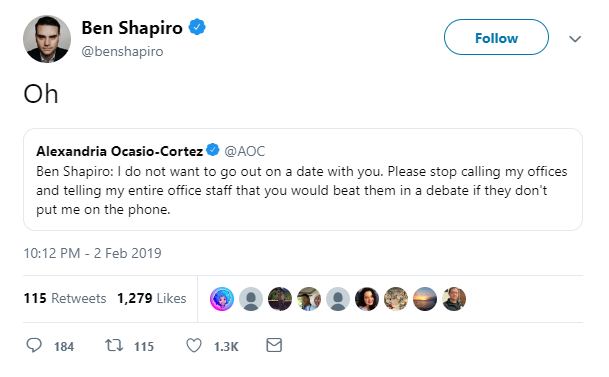Open the first gray default avatar liker
Image resolution: width=609 pixels, height=377 pixels.
(x=251, y=299)
